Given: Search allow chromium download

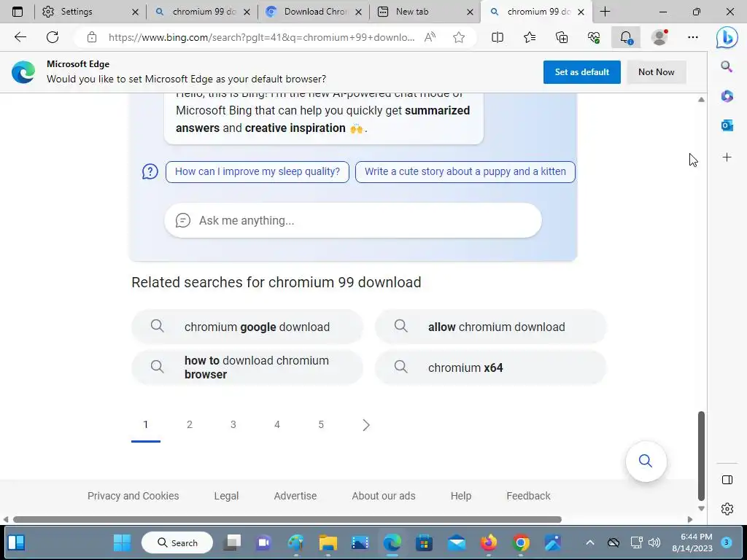Looking at the screenshot, I should pos(491,327).
